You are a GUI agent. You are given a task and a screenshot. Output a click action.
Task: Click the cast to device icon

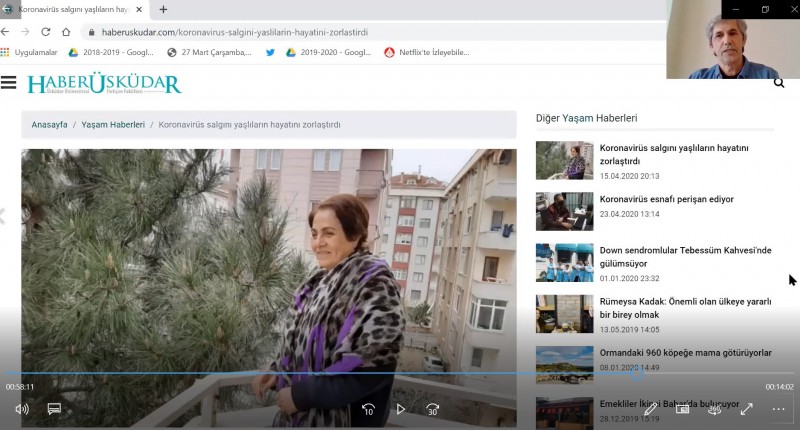(715, 409)
